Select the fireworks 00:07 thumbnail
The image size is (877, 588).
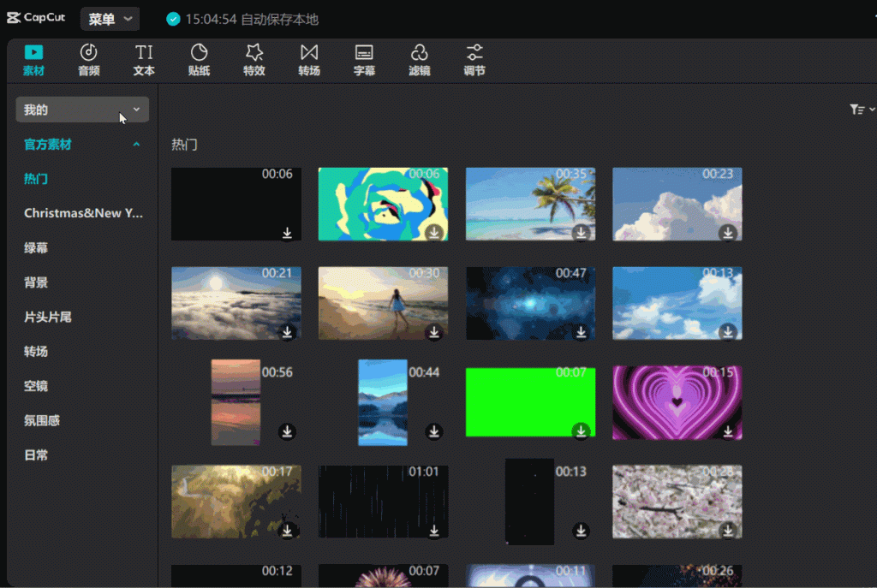coord(383,576)
